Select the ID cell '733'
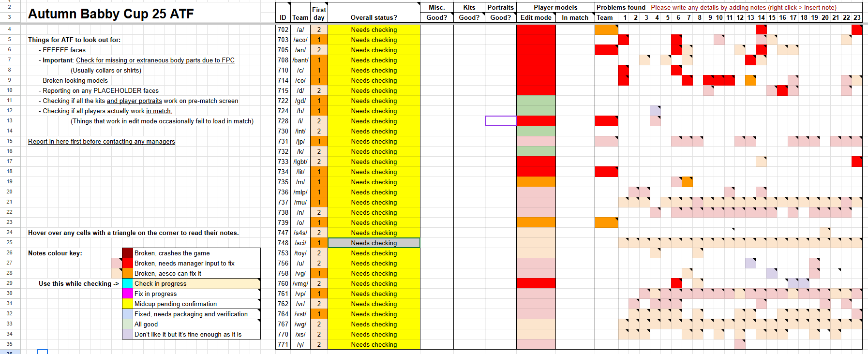This screenshot has height=354, width=868. click(x=283, y=162)
